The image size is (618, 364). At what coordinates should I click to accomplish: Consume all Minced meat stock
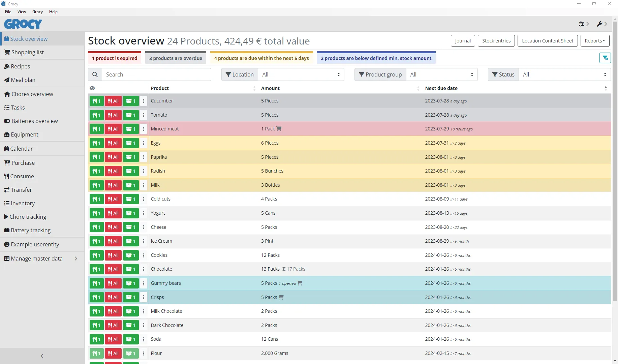113,129
